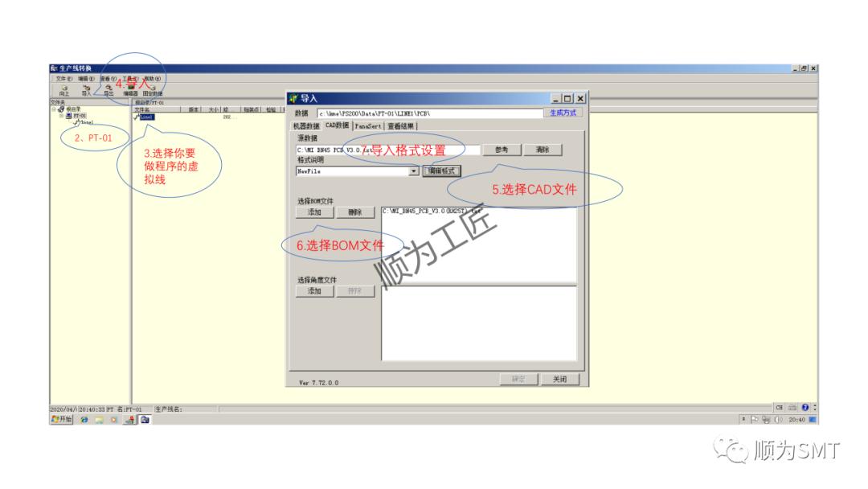Collapse the root folder in the tree
The height and width of the screenshot is (489, 868).
(x=54, y=109)
